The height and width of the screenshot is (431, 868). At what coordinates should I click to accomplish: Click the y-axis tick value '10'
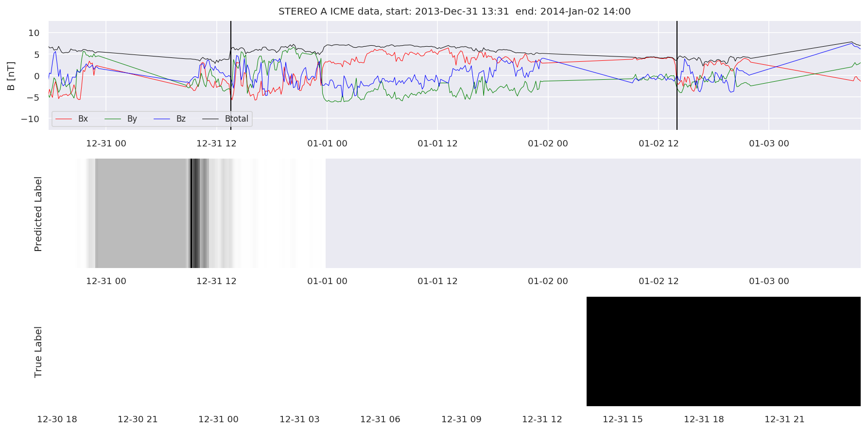(34, 33)
